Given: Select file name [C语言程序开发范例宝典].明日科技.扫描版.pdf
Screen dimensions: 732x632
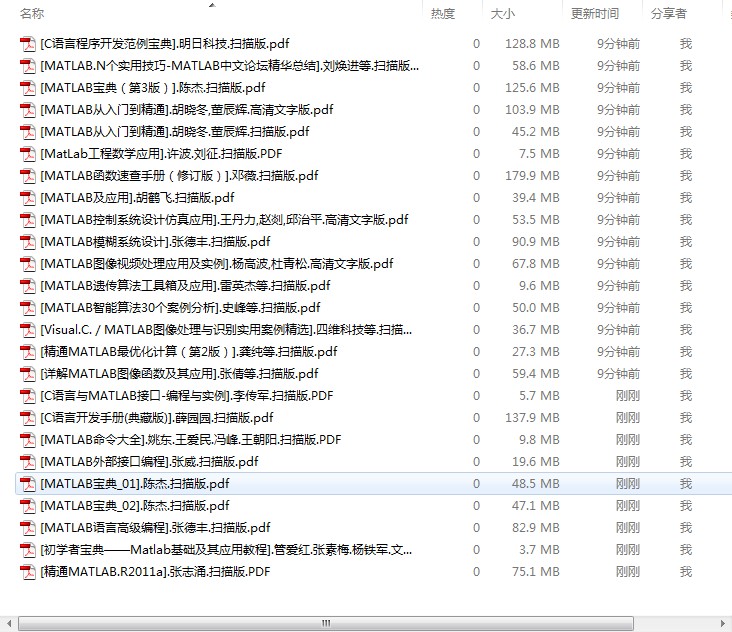Looking at the screenshot, I should (x=165, y=44).
